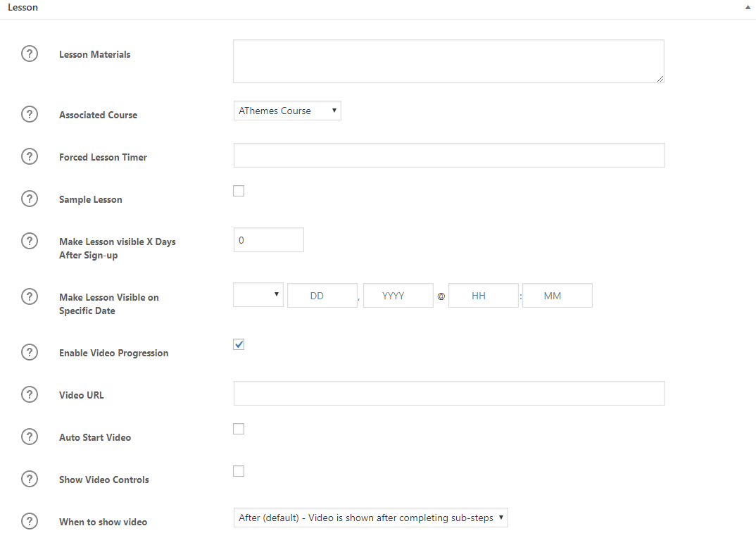This screenshot has height=545, width=756.
Task: Enable Show Video Controls checkbox
Action: tap(239, 471)
